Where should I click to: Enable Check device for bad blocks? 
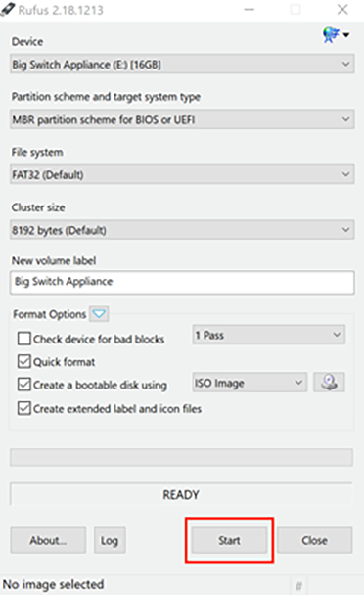[24, 339]
